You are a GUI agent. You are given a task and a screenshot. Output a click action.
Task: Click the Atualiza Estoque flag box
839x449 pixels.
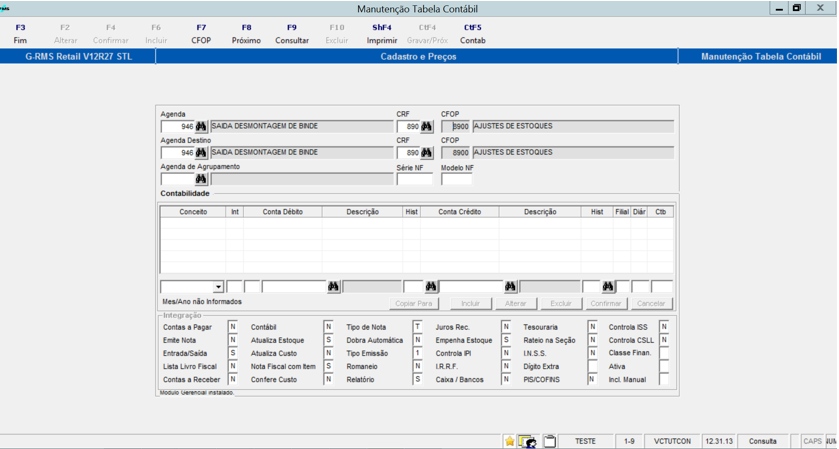329,340
